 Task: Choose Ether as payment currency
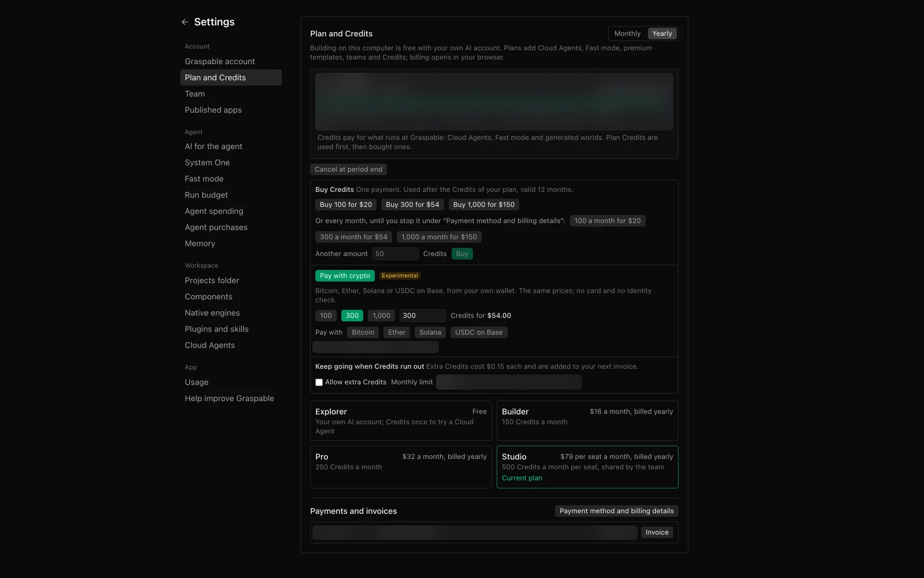tap(397, 332)
